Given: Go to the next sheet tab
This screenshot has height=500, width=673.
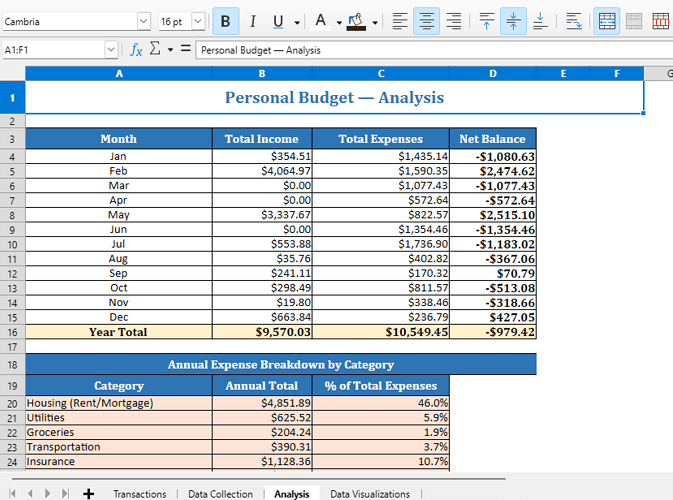Looking at the screenshot, I should (x=48, y=494).
